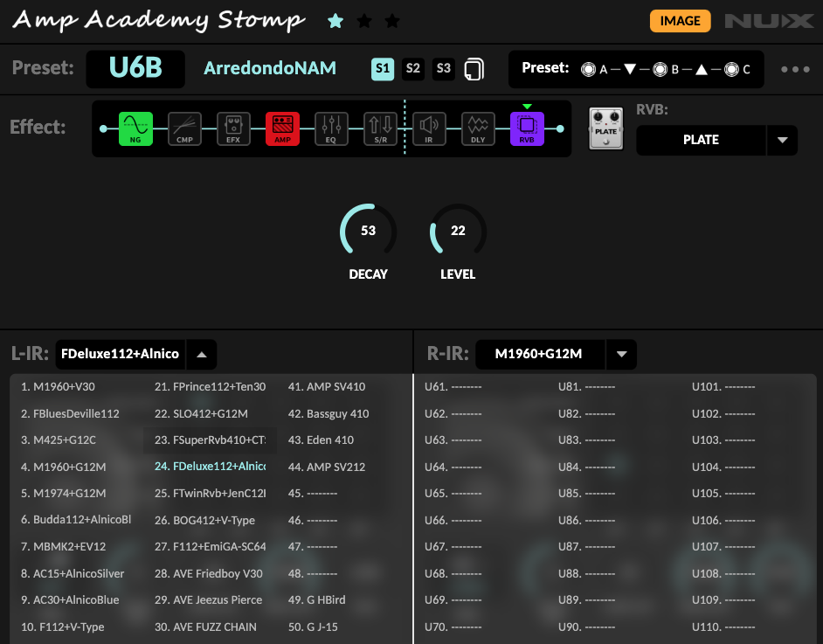Select user slot U110
Viewport: 823px width, 644px height.
click(723, 627)
